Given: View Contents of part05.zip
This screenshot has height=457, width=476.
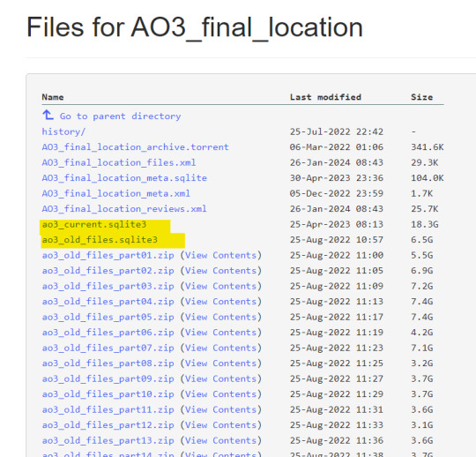Looking at the screenshot, I should [221, 317].
